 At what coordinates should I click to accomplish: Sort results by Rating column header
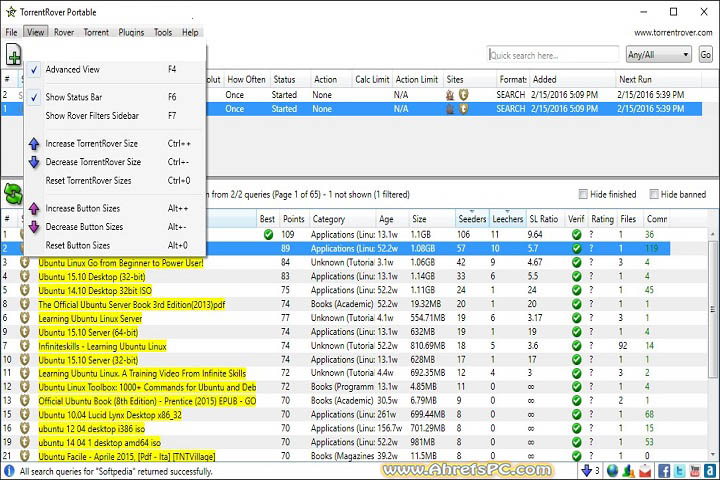[x=602, y=219]
